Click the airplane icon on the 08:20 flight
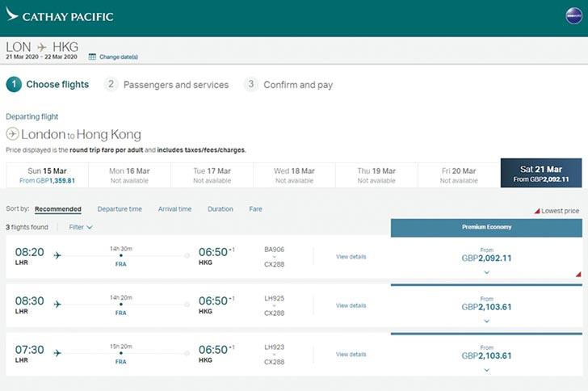 pos(57,255)
